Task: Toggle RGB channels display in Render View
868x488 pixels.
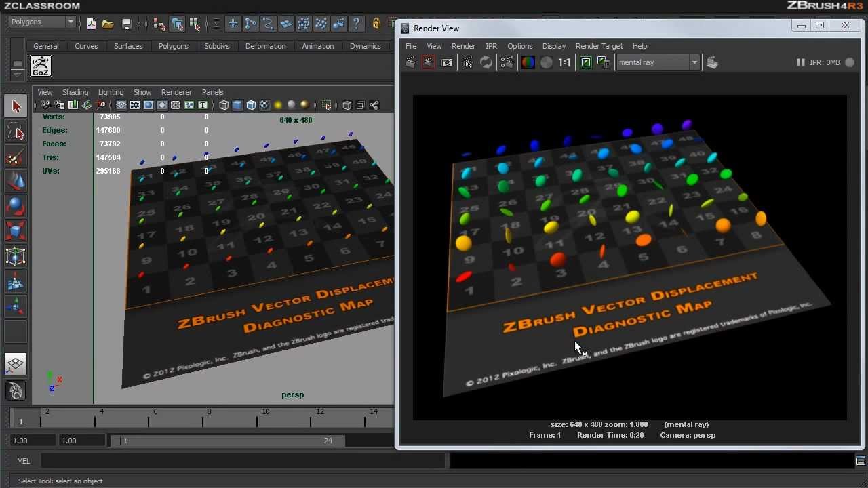Action: pos(528,62)
